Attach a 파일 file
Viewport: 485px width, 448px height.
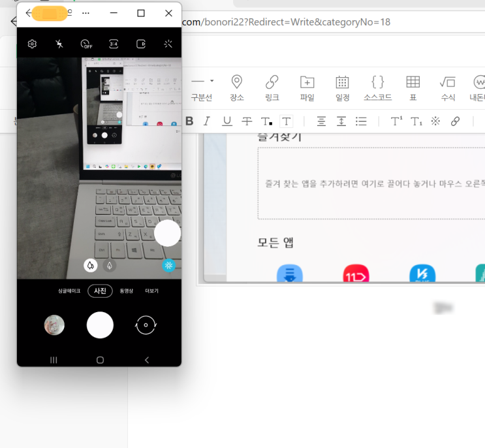coord(307,88)
